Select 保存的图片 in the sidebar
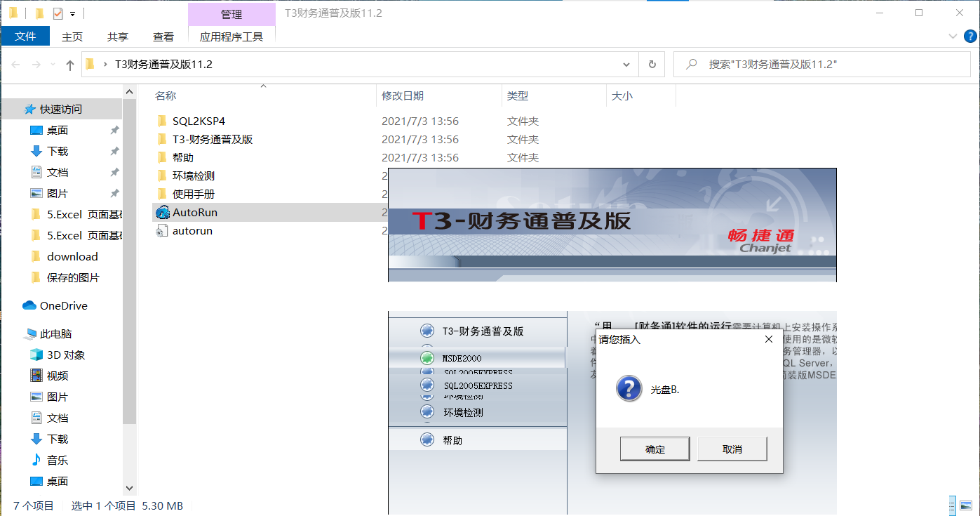Screen dimensions: 980x516 pos(73,277)
